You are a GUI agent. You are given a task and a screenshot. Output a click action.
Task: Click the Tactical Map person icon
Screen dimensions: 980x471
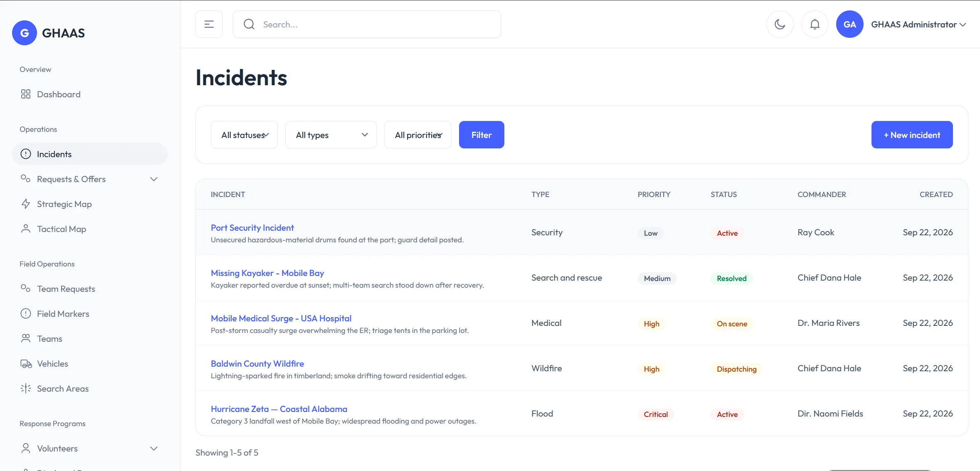pyautogui.click(x=26, y=229)
